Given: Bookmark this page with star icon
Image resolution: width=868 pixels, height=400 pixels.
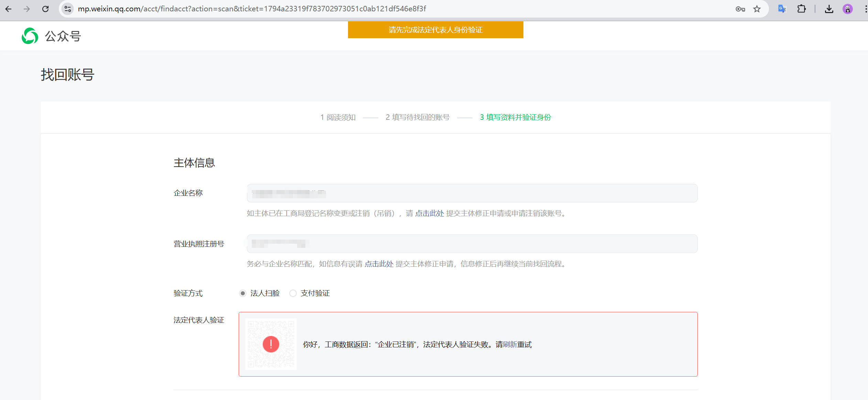Looking at the screenshot, I should pyautogui.click(x=757, y=9).
